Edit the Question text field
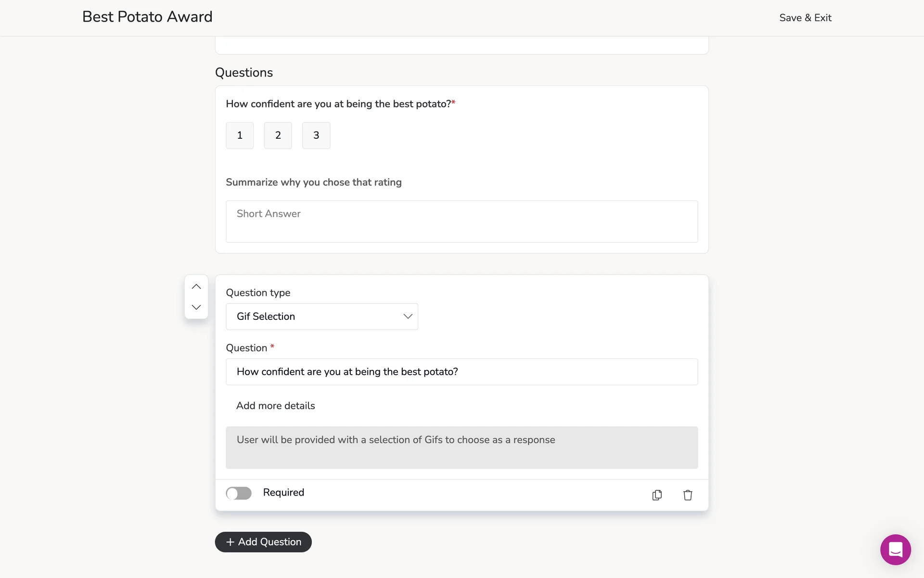This screenshot has width=924, height=578. [462, 372]
